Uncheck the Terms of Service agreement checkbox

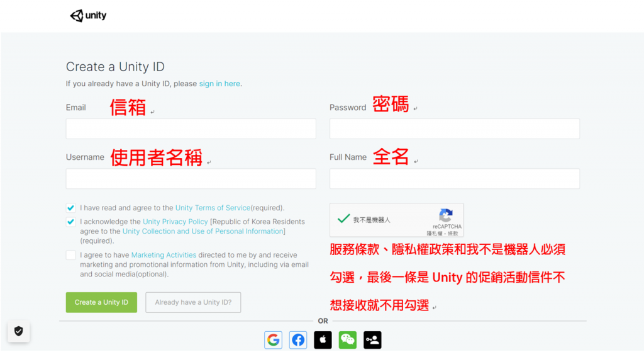pos(70,208)
